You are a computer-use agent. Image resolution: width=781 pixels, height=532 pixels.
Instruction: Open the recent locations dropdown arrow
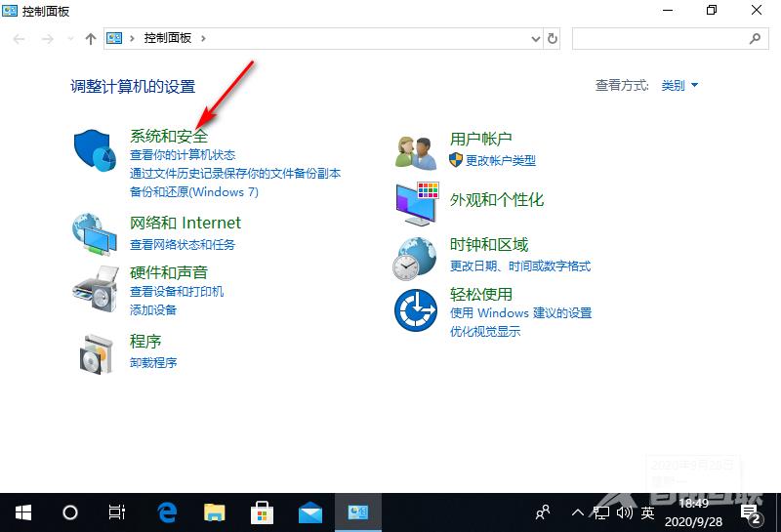pyautogui.click(x=70, y=39)
